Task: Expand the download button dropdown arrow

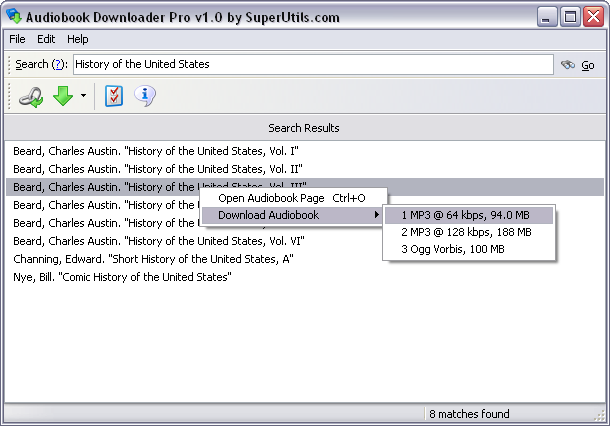Action: (83, 97)
